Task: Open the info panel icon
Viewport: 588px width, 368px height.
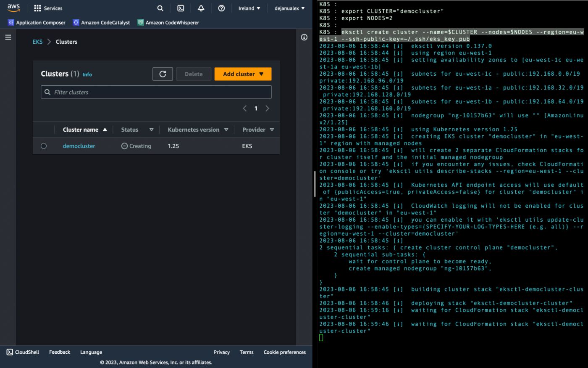Action: (x=304, y=37)
